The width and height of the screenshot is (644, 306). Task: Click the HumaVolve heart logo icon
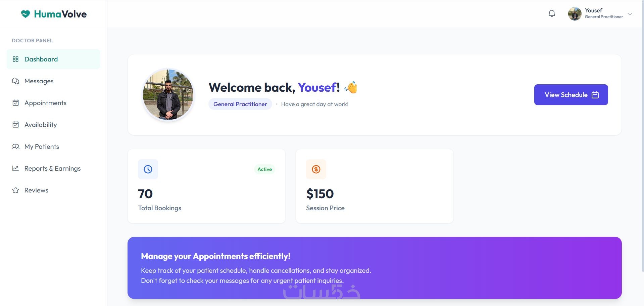click(x=26, y=14)
